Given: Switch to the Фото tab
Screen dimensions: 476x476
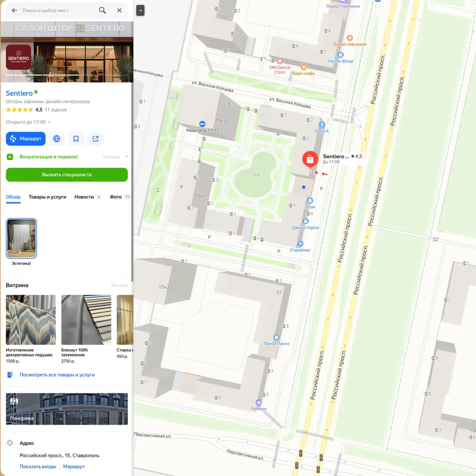Looking at the screenshot, I should [x=120, y=197].
